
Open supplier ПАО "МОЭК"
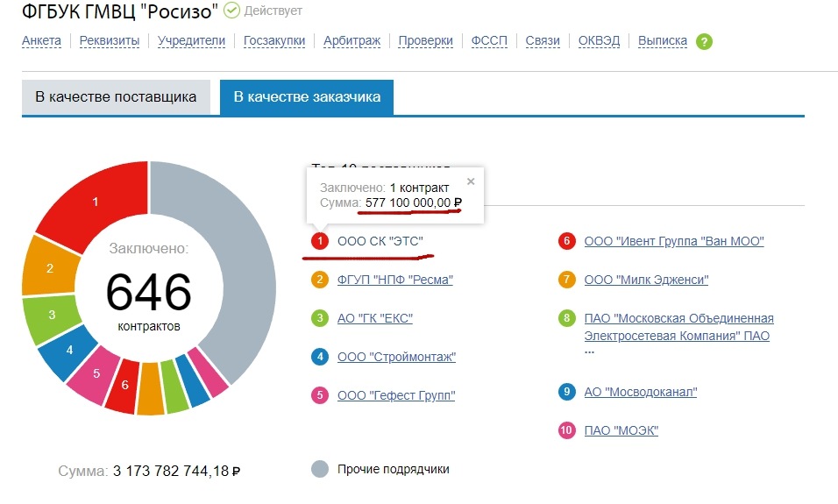tap(621, 430)
